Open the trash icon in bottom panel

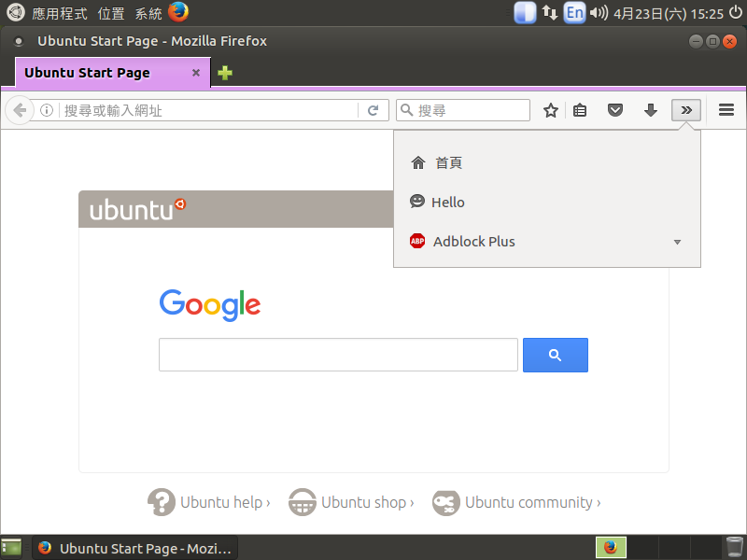click(734, 548)
